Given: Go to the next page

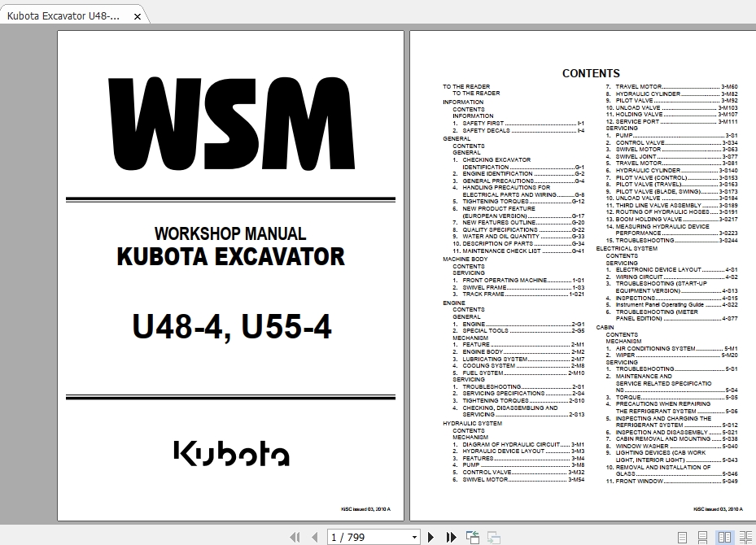Looking at the screenshot, I should click(431, 537).
